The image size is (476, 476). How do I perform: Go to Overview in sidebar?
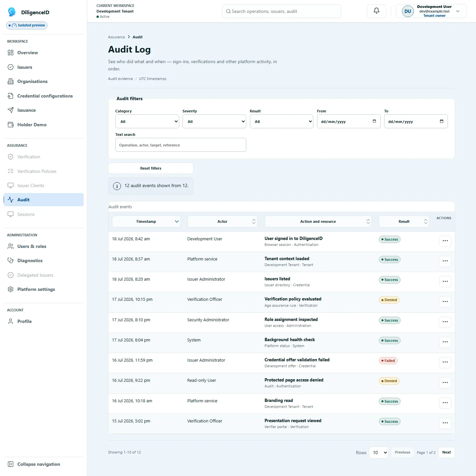pyautogui.click(x=44, y=53)
